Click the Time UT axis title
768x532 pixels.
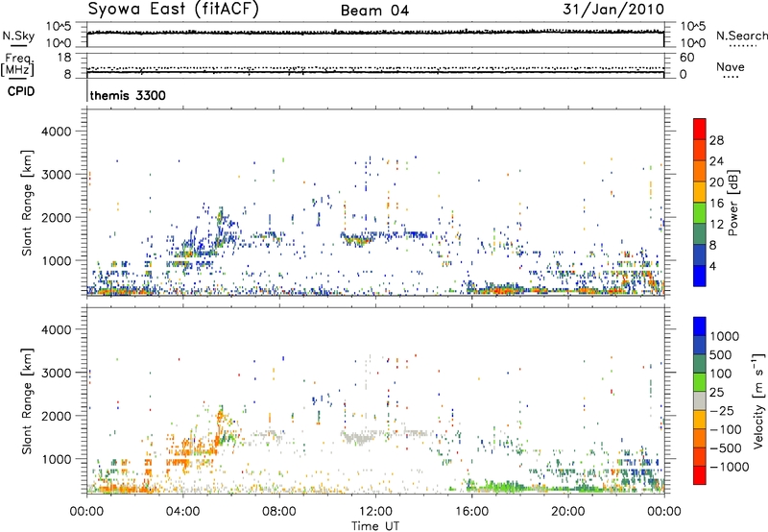coord(375,526)
